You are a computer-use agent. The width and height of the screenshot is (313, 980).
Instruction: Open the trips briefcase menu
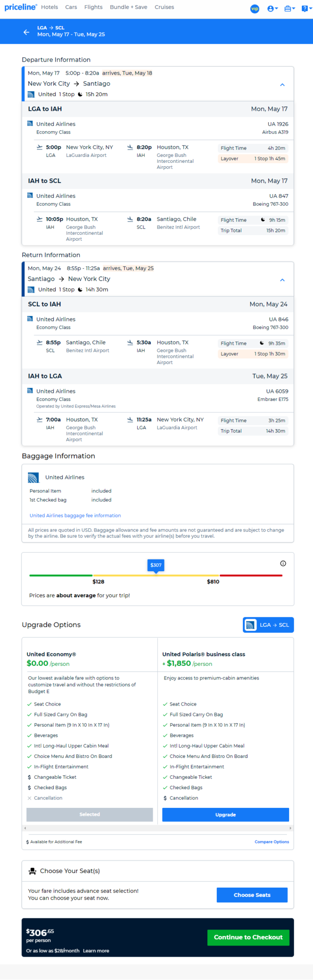(x=290, y=8)
